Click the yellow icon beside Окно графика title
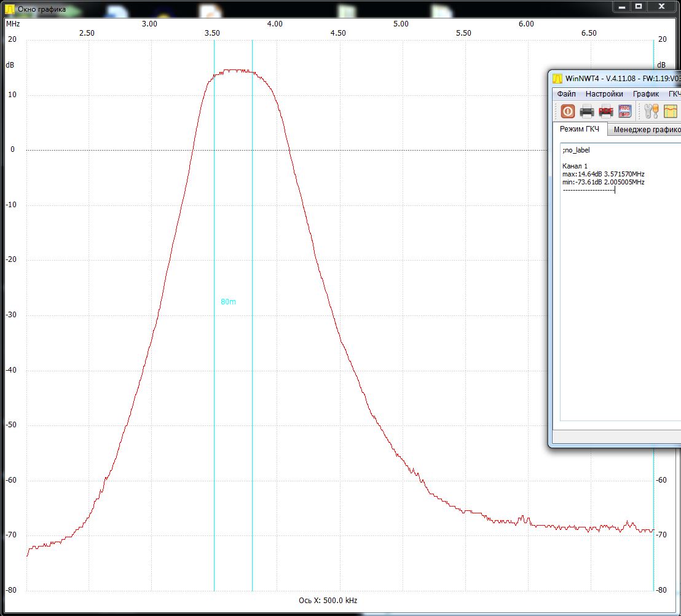Screen dimensions: 681x616 (10, 9)
